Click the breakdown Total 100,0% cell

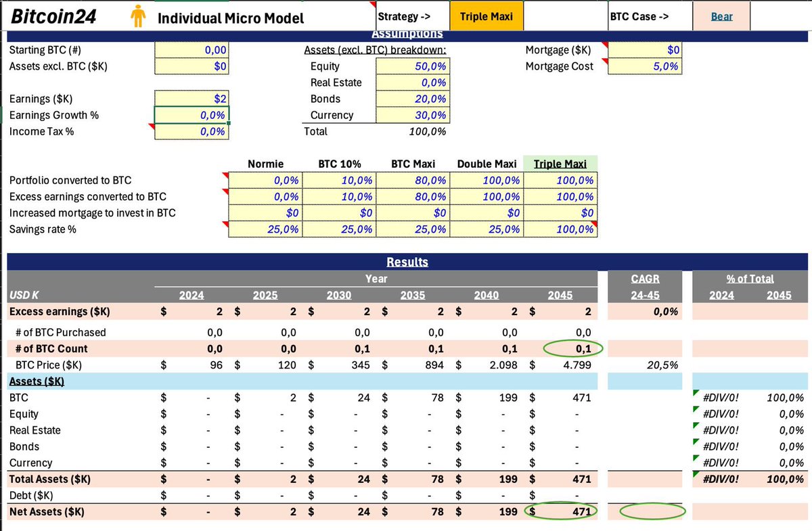click(x=413, y=131)
